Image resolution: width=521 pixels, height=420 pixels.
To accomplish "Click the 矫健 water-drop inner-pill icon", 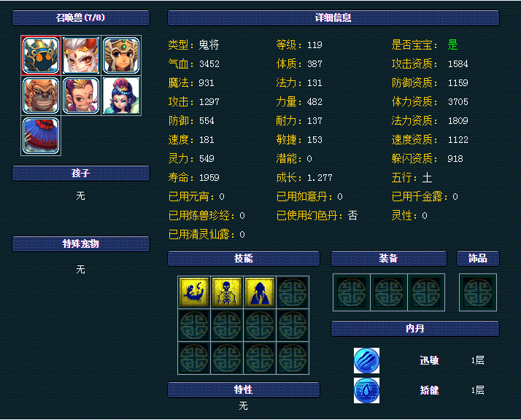I will tap(366, 390).
